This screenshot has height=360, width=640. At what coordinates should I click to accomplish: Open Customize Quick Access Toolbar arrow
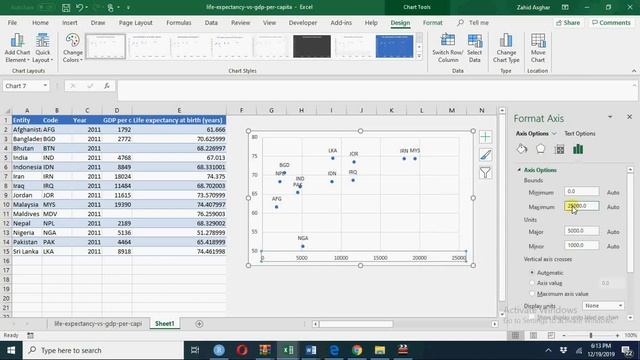click(128, 7)
